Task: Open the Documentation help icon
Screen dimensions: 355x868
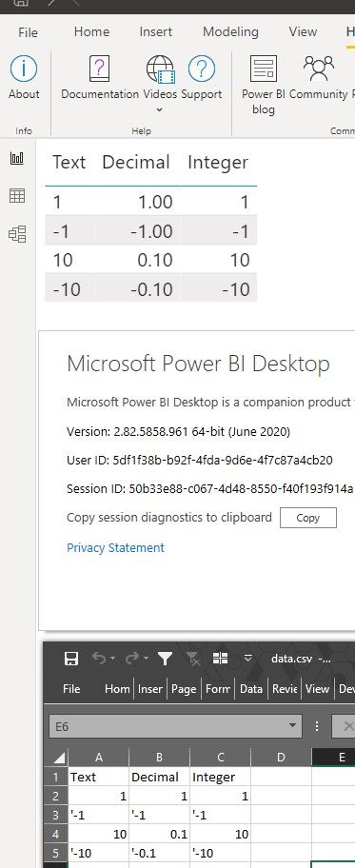Action: tap(100, 69)
